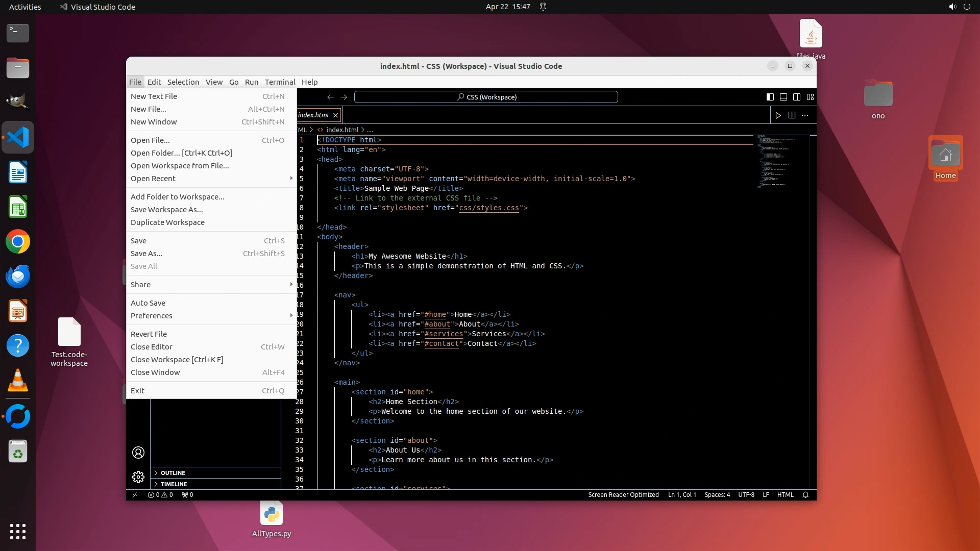
Task: Click the notifications bell in the status bar
Action: 805,495
